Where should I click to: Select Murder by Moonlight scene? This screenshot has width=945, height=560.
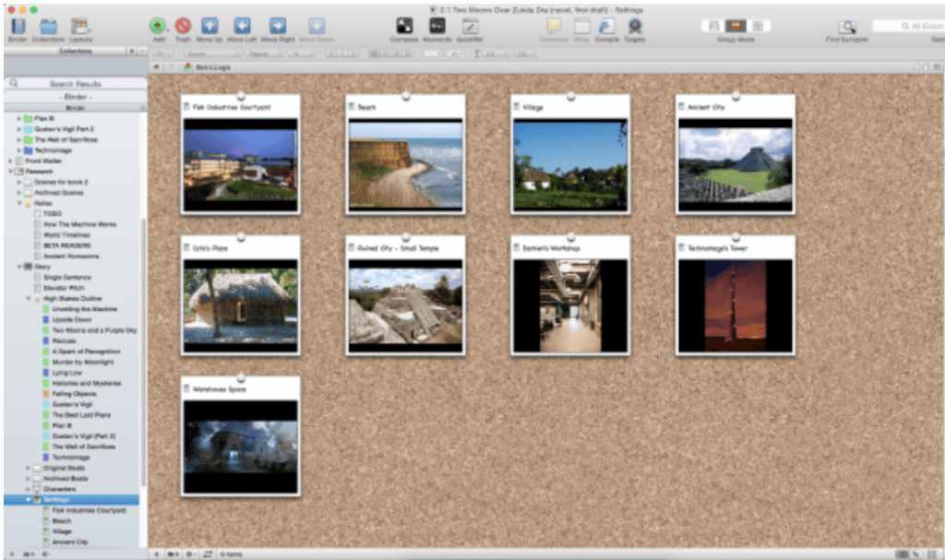82,363
